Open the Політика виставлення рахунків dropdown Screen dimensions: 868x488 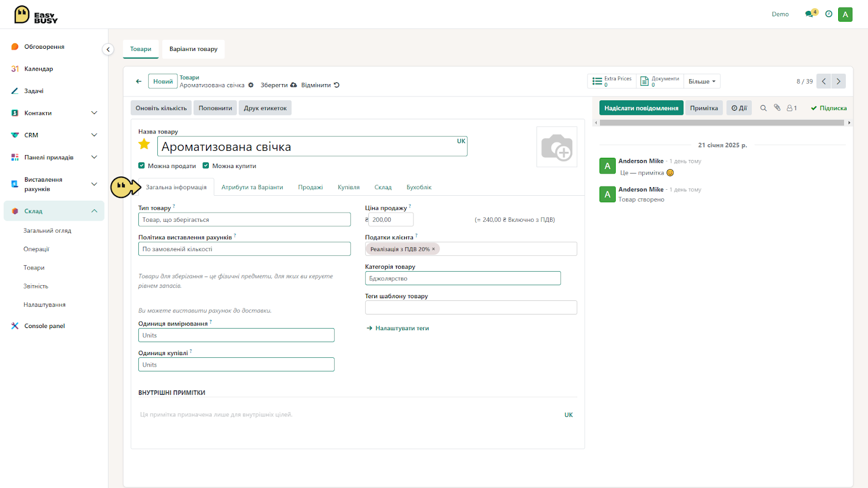(x=245, y=249)
